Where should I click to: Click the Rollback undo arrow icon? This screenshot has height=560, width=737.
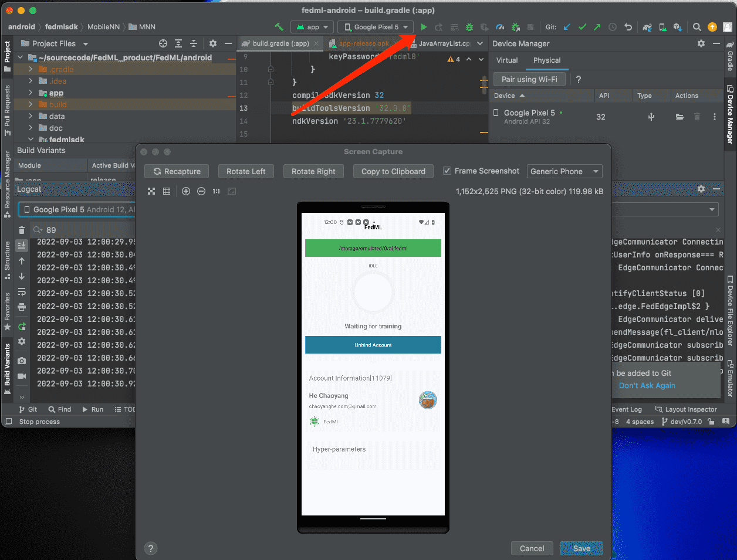[x=628, y=27]
